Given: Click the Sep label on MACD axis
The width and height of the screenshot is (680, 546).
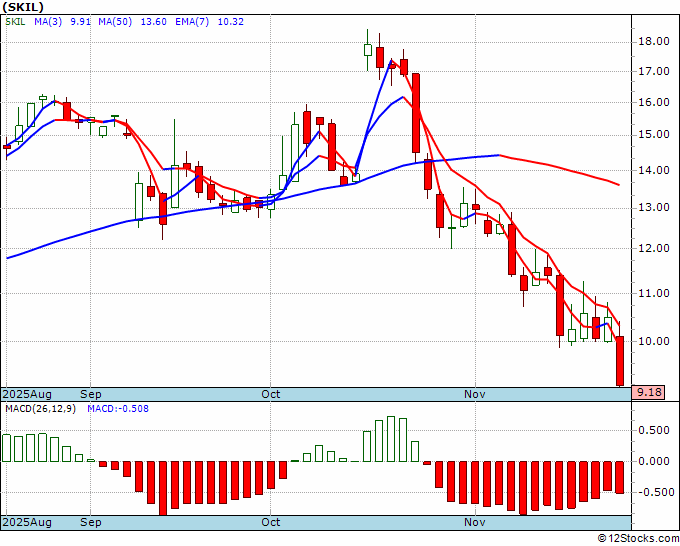Looking at the screenshot, I should point(91,522).
